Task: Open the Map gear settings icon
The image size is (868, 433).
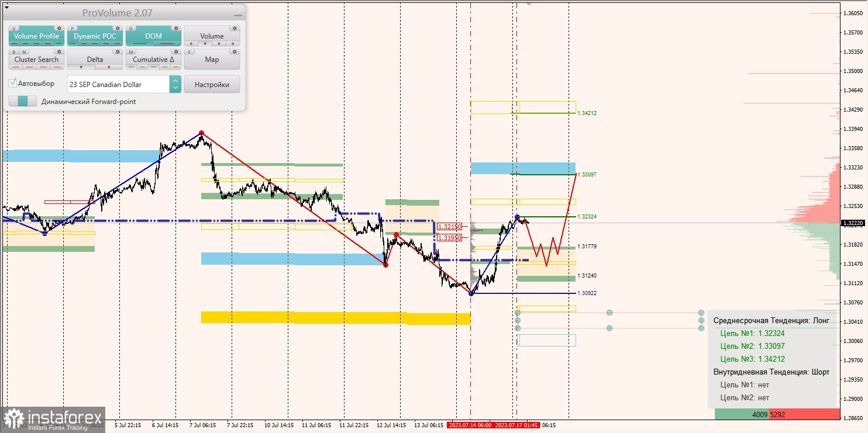Action: pyautogui.click(x=235, y=51)
